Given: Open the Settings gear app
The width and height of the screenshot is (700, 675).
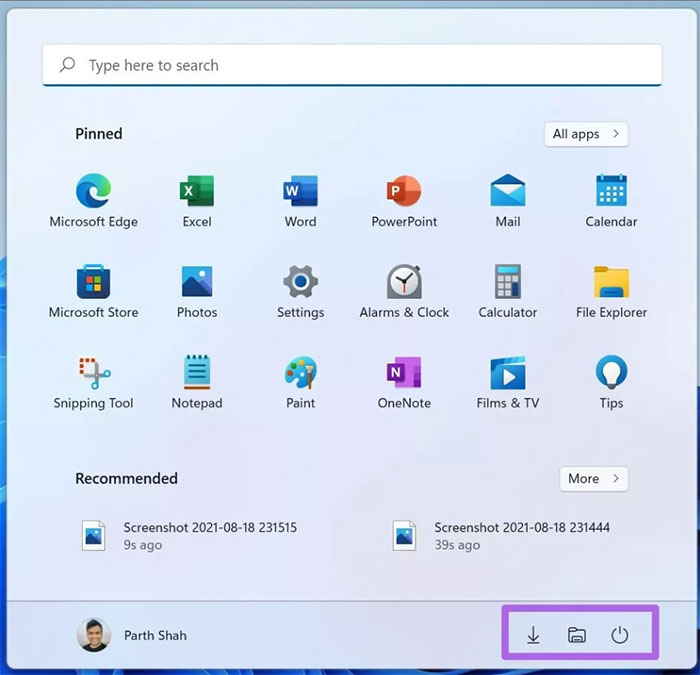Looking at the screenshot, I should tap(300, 282).
